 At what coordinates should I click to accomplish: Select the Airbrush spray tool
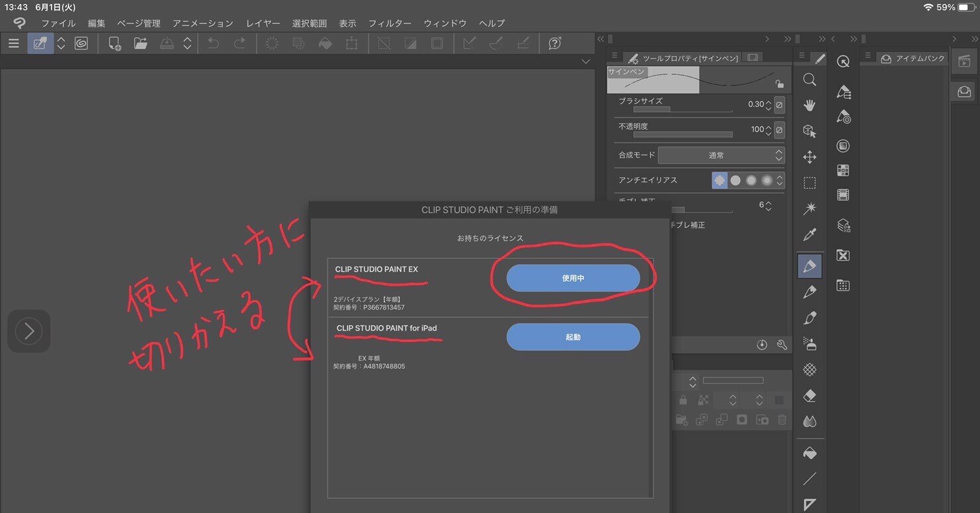pyautogui.click(x=809, y=344)
